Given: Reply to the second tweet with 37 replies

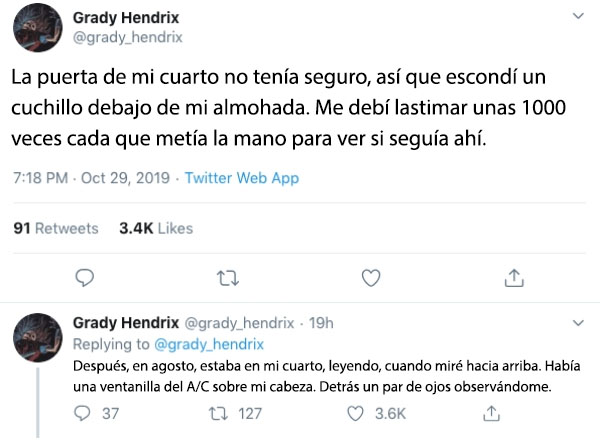Looking at the screenshot, I should (82, 414).
